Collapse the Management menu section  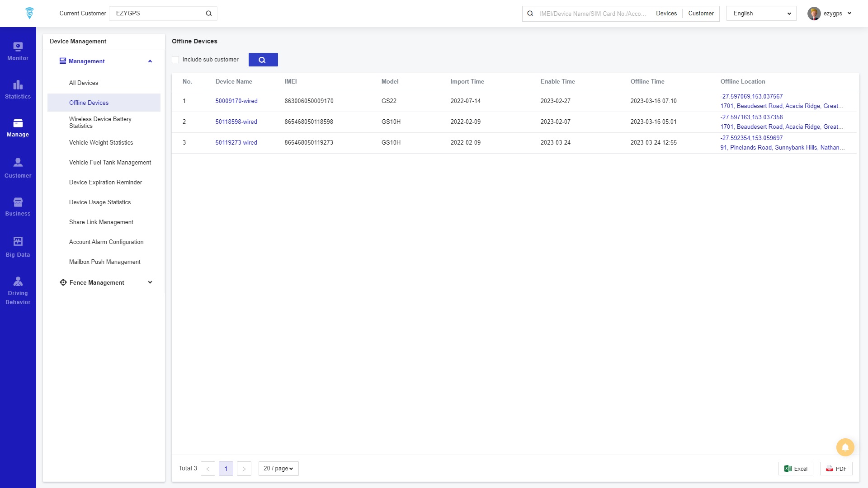click(150, 61)
